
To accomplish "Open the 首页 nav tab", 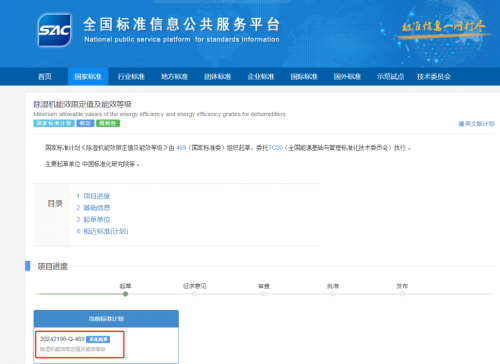I will point(45,77).
